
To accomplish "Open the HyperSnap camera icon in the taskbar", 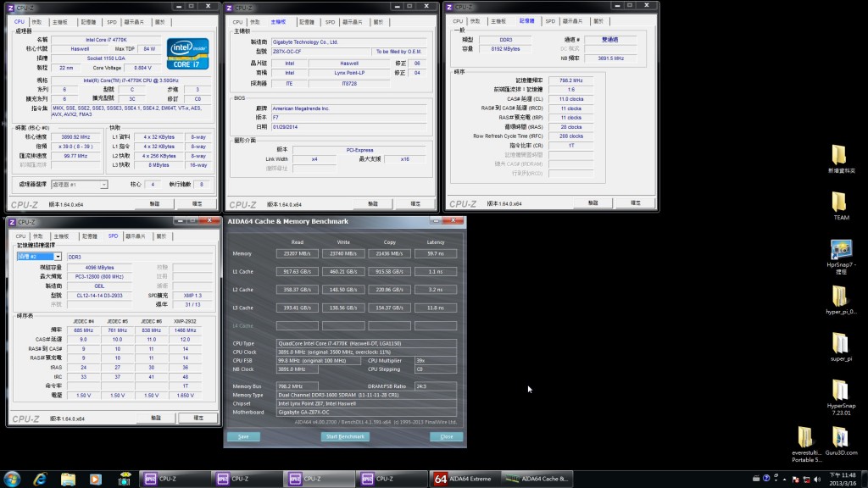I will click(x=124, y=479).
